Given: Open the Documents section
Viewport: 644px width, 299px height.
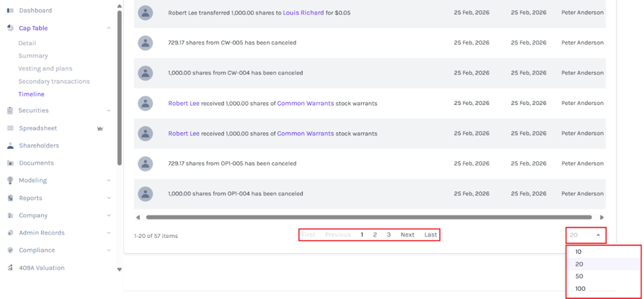Looking at the screenshot, I should pos(36,163).
